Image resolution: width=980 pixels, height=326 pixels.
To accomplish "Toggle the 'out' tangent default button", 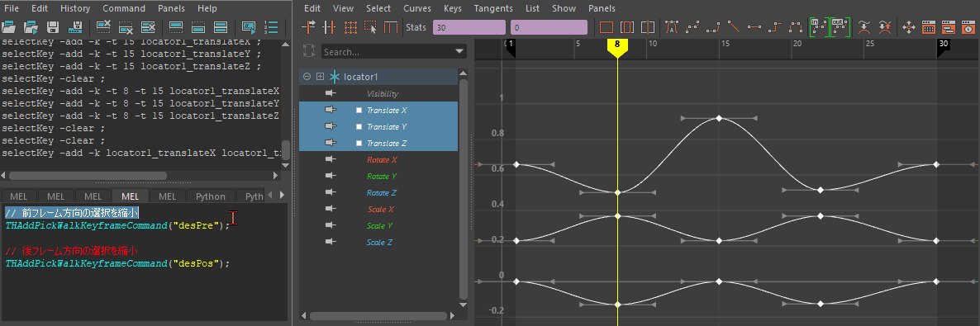I will [x=840, y=27].
